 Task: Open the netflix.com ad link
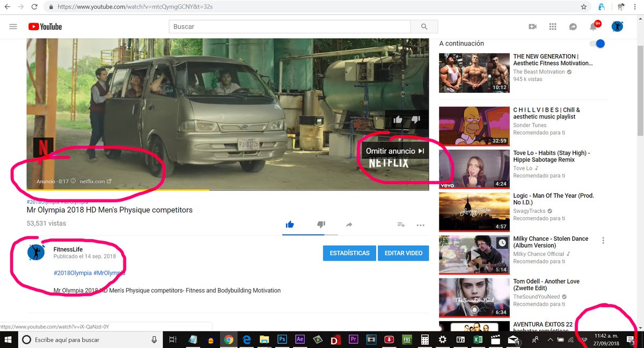(95, 181)
